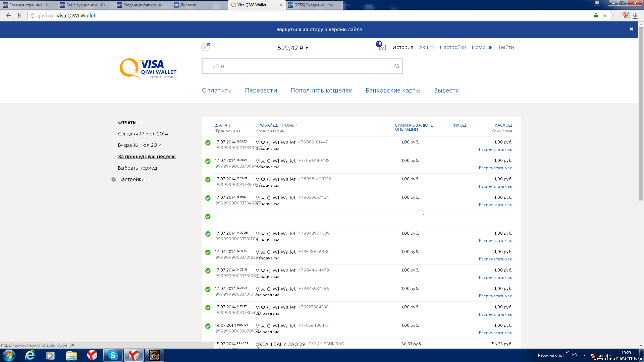Image resolution: width=644 pixels, height=362 pixels.
Task: Click browser page reload icon
Action: (x=33, y=15)
